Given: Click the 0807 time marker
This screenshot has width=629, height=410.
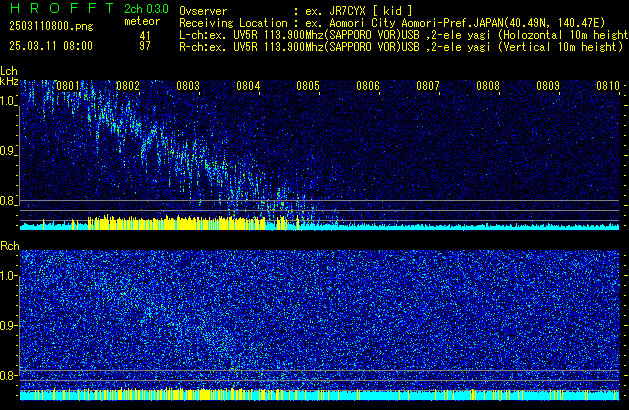Looking at the screenshot, I should tap(428, 86).
